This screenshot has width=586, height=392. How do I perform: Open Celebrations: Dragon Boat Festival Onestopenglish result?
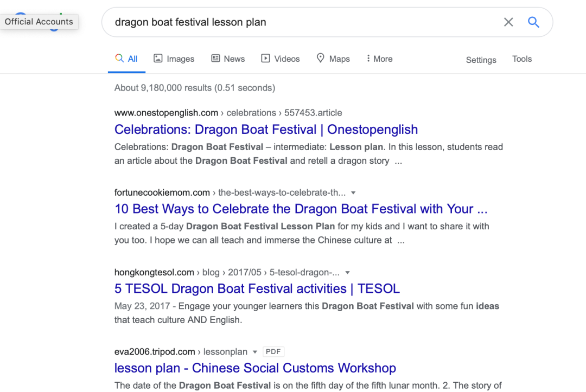pyautogui.click(x=266, y=130)
